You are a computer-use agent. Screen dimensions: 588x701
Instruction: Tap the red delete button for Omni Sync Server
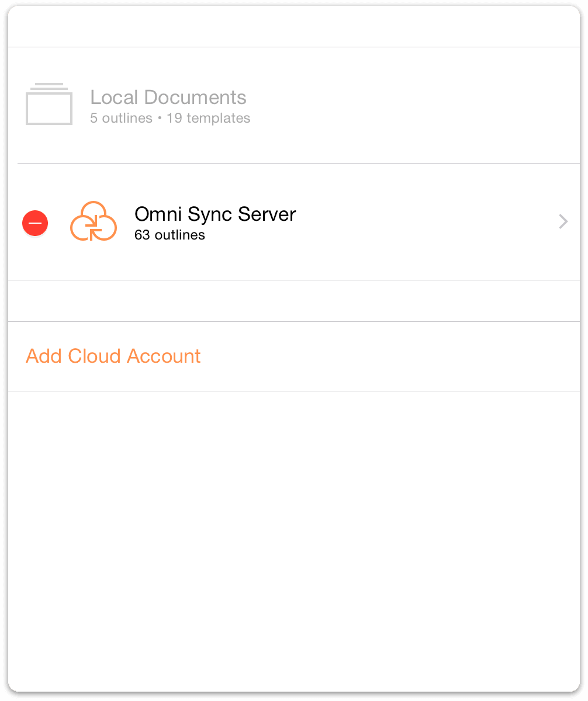tap(35, 223)
